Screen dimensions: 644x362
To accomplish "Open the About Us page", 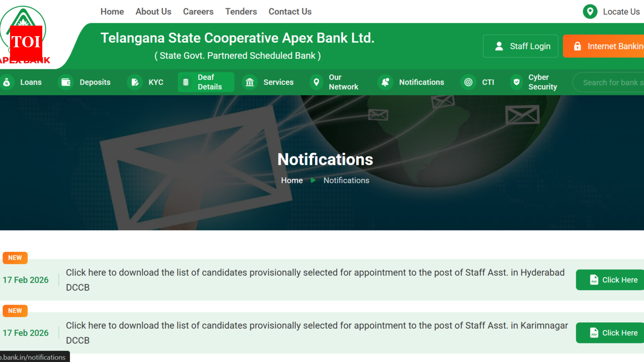I will point(153,11).
